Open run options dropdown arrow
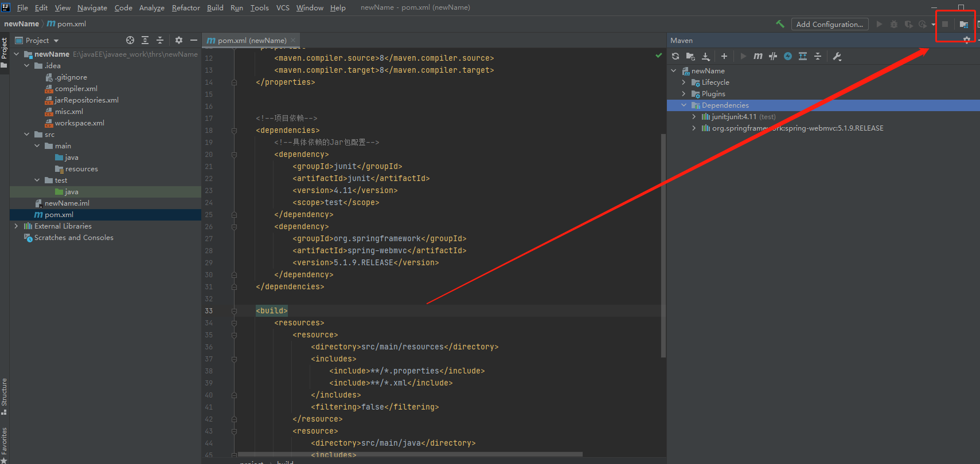Viewport: 980px width, 464px height. pos(934,24)
